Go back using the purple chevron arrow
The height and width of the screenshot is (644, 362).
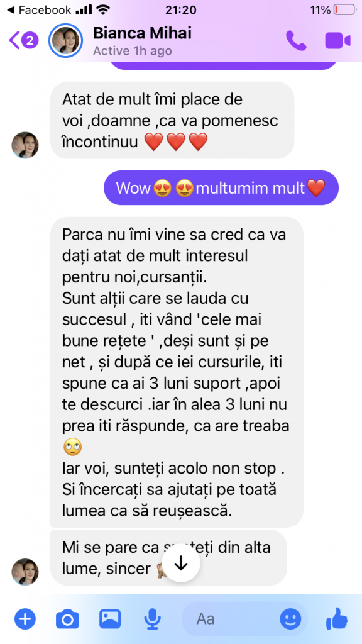point(14,40)
